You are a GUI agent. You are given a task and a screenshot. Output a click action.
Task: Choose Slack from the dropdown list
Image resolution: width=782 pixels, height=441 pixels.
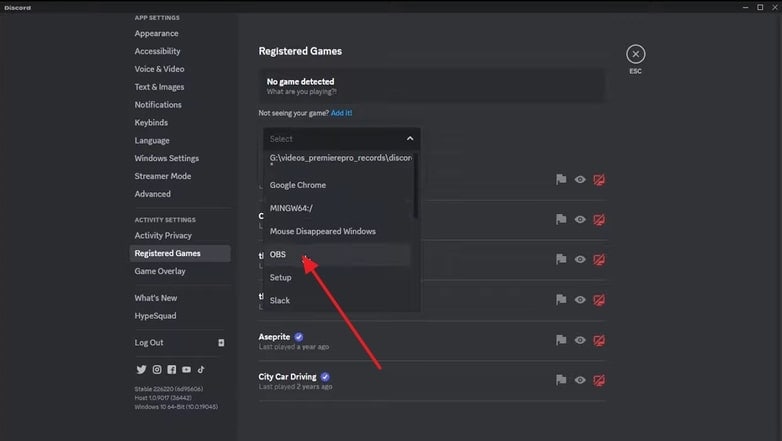339,300
